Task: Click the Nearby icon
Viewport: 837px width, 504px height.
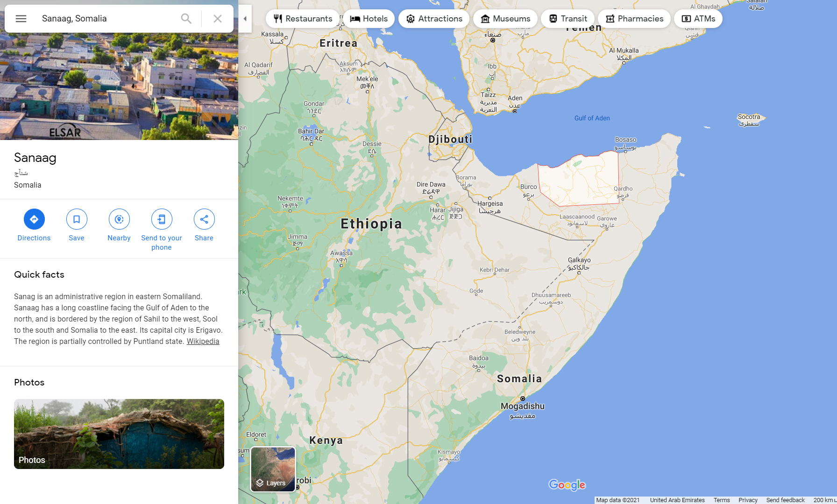Action: point(119,219)
